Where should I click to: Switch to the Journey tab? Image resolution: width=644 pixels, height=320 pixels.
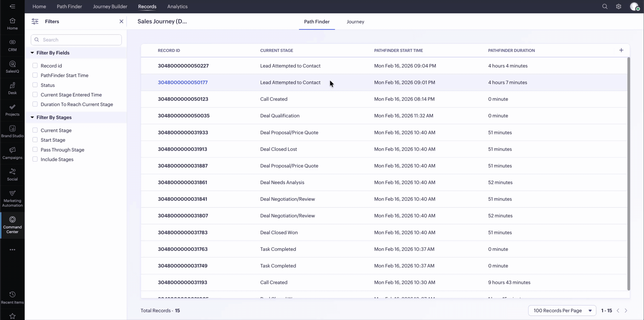pos(355,22)
